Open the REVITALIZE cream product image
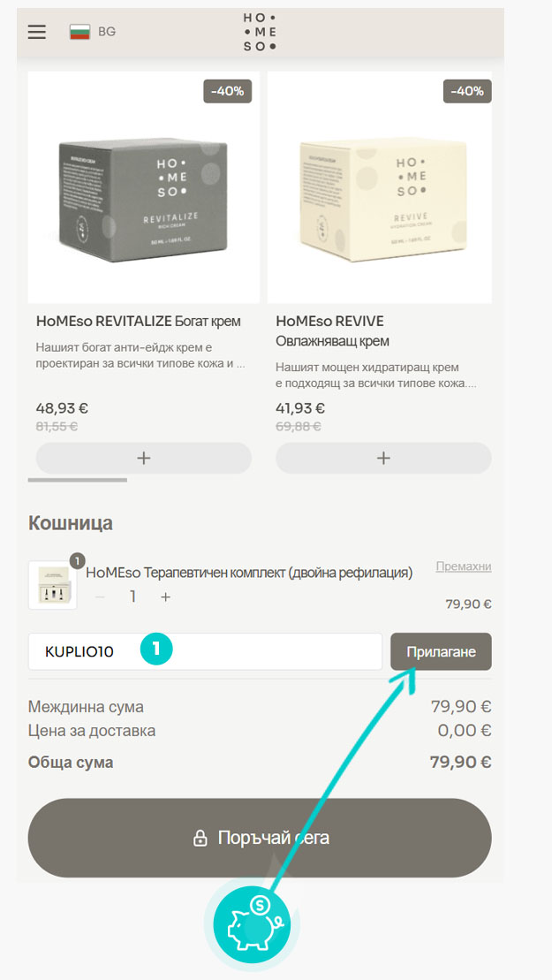This screenshot has height=980, width=552. [144, 187]
